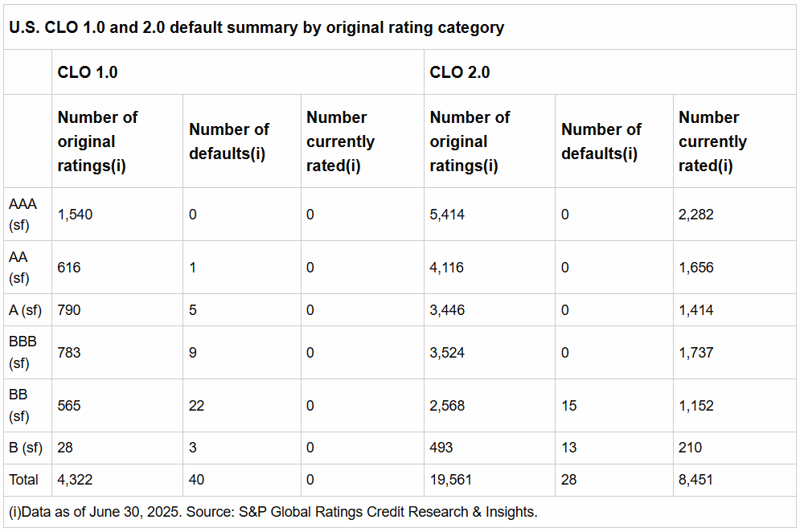800x532 pixels.
Task: Click the 40 total defaults cell
Action: pyautogui.click(x=196, y=480)
